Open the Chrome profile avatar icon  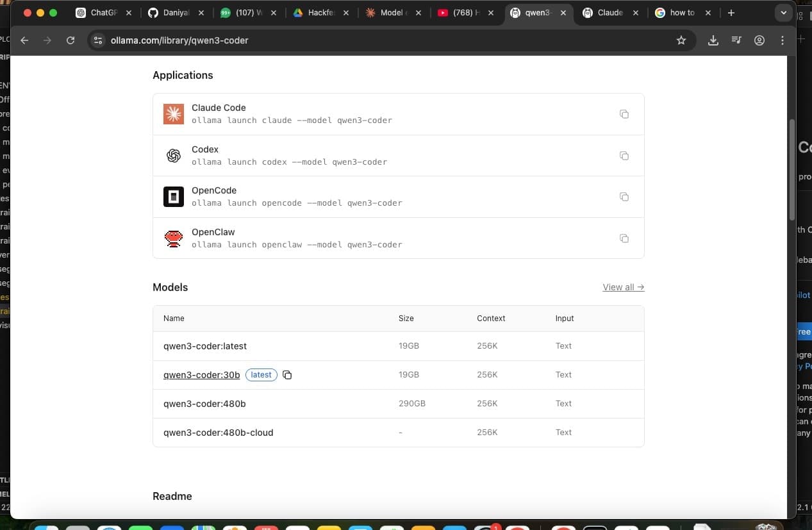(x=759, y=40)
